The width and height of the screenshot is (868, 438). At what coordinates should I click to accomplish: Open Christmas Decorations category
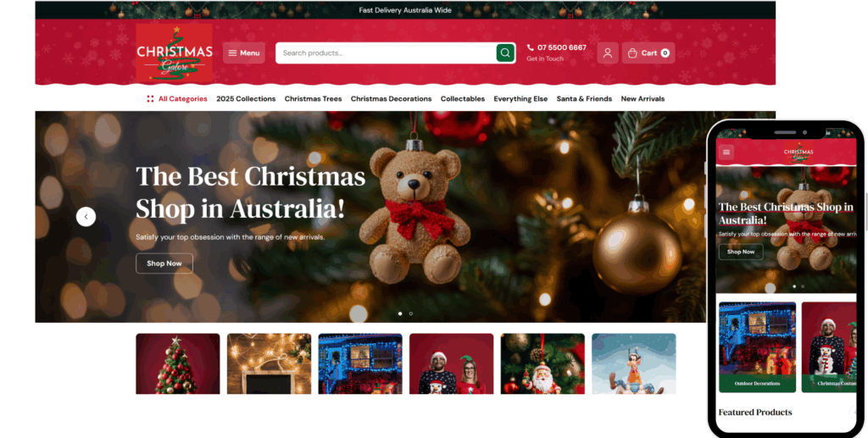[x=391, y=99]
